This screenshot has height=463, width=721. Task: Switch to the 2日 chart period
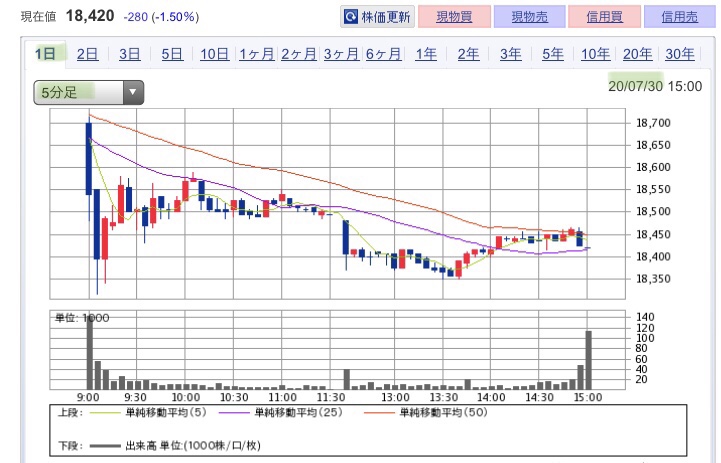tap(87, 54)
